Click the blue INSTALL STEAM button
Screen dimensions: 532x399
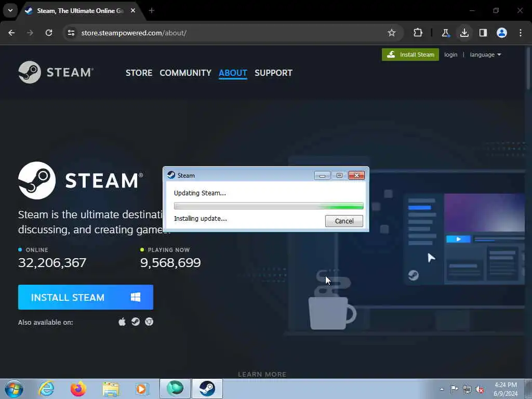click(x=86, y=297)
